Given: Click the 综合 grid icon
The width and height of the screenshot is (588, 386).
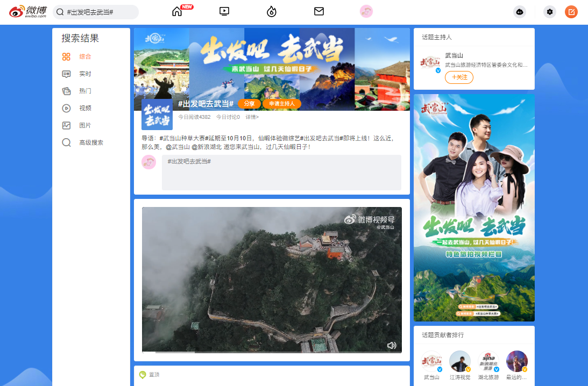Looking at the screenshot, I should (66, 56).
